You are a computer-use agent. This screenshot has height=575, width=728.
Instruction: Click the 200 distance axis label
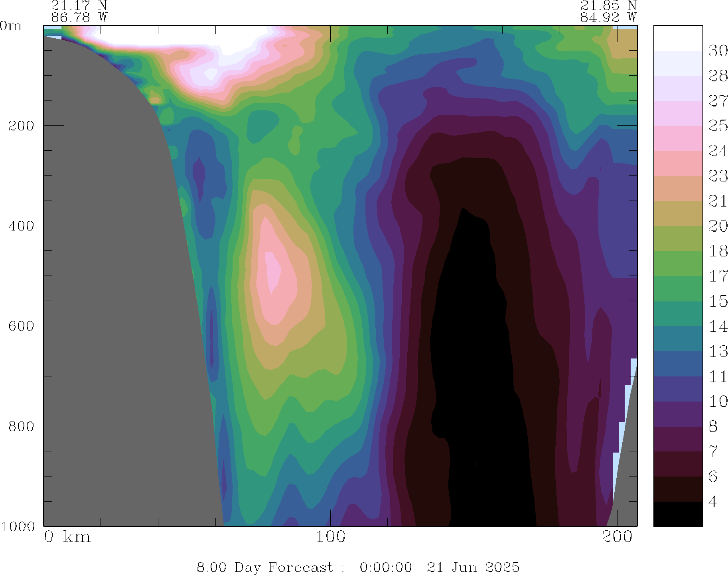click(x=617, y=537)
